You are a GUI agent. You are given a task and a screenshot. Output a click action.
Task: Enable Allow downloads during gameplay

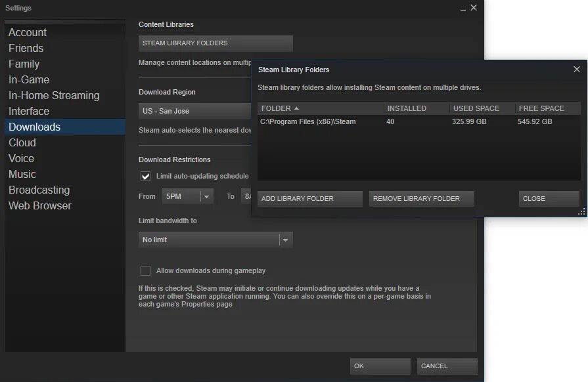[145, 271]
